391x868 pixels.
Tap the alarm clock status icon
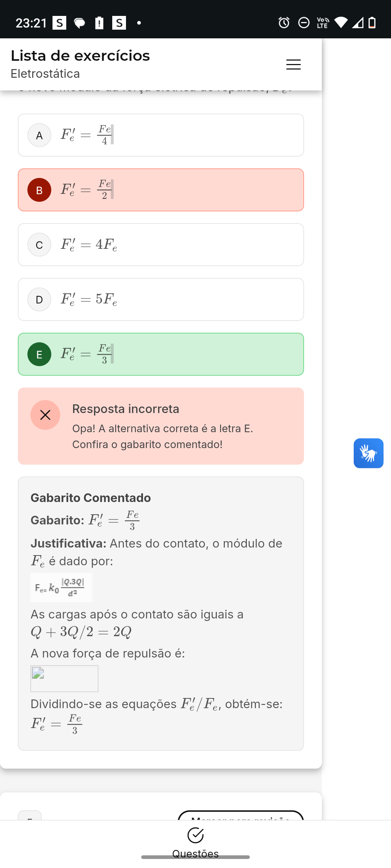284,23
